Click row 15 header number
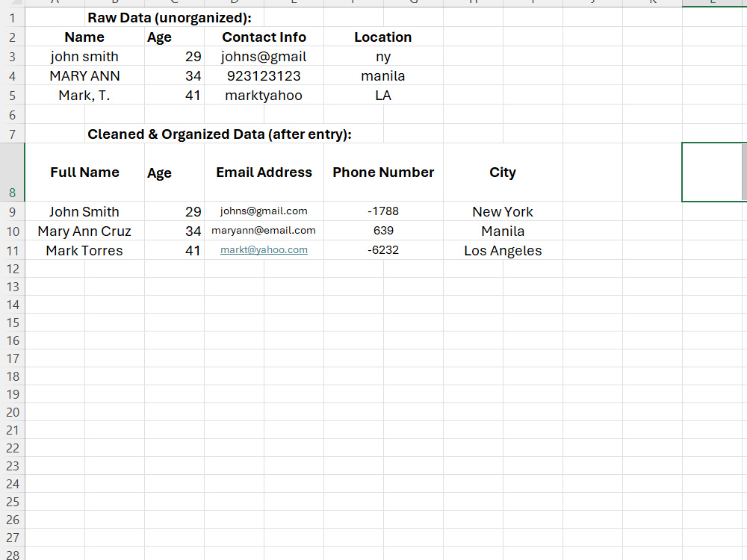The width and height of the screenshot is (747, 560). tap(13, 323)
